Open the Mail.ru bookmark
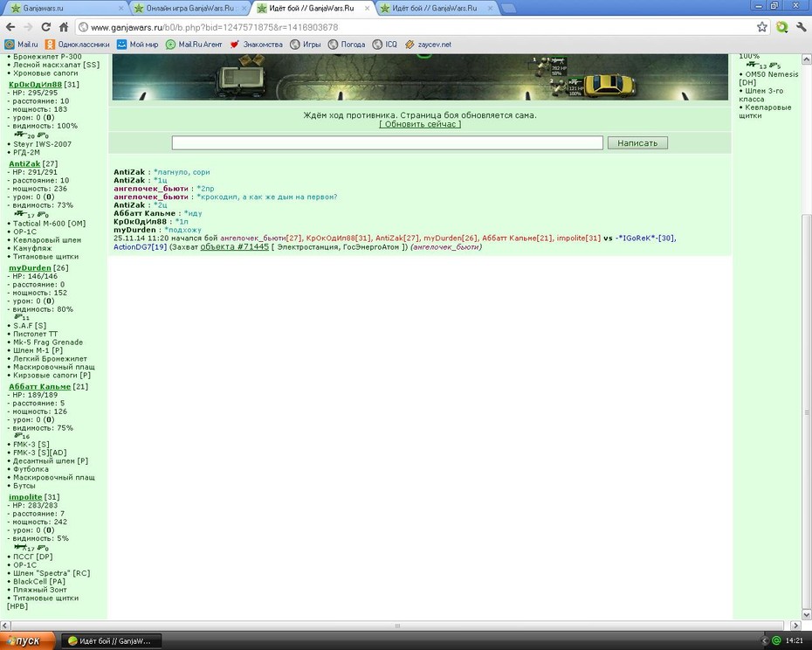Viewport: 812px width, 650px height. pyautogui.click(x=21, y=45)
